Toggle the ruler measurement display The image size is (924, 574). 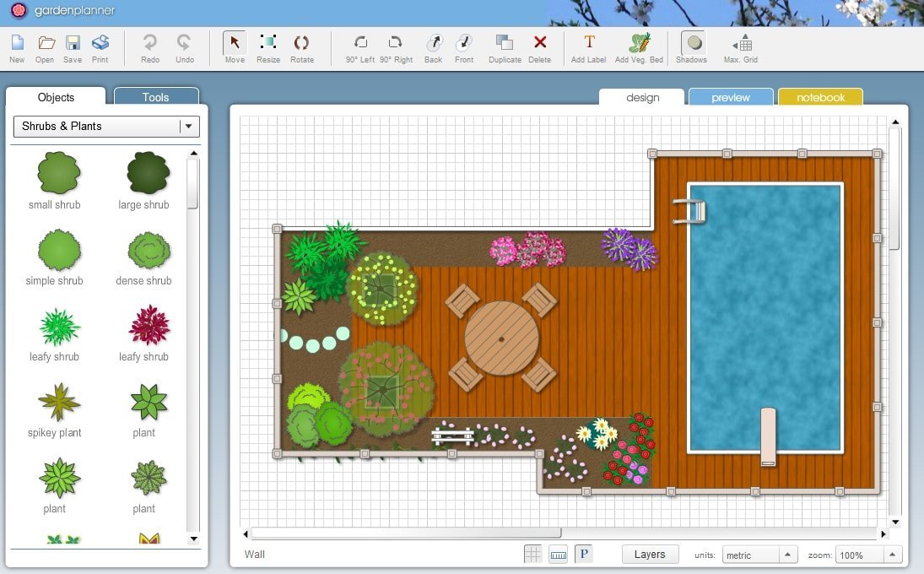(558, 553)
